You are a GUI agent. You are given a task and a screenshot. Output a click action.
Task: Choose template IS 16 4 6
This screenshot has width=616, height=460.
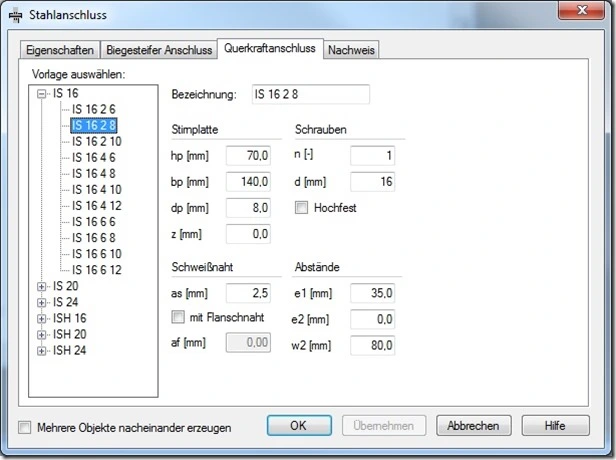[94, 158]
